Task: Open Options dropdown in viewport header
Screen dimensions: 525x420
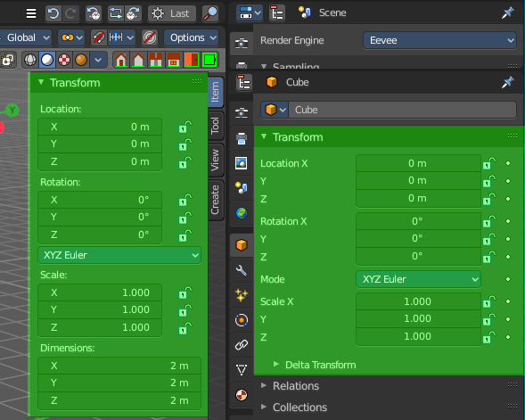Action: [191, 37]
